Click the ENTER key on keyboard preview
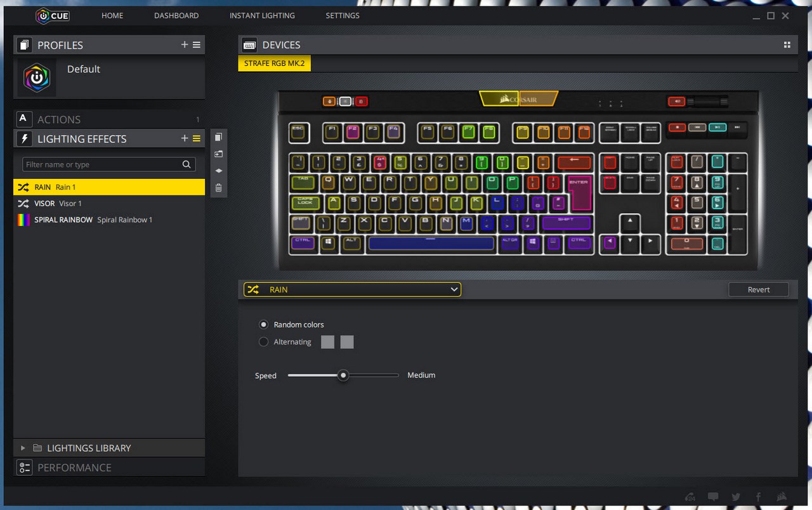 [x=579, y=193]
